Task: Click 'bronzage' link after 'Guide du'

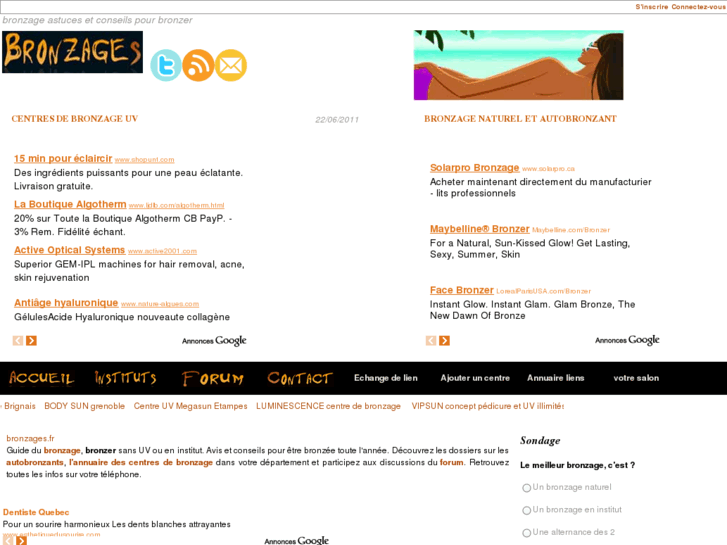Action: [x=62, y=450]
